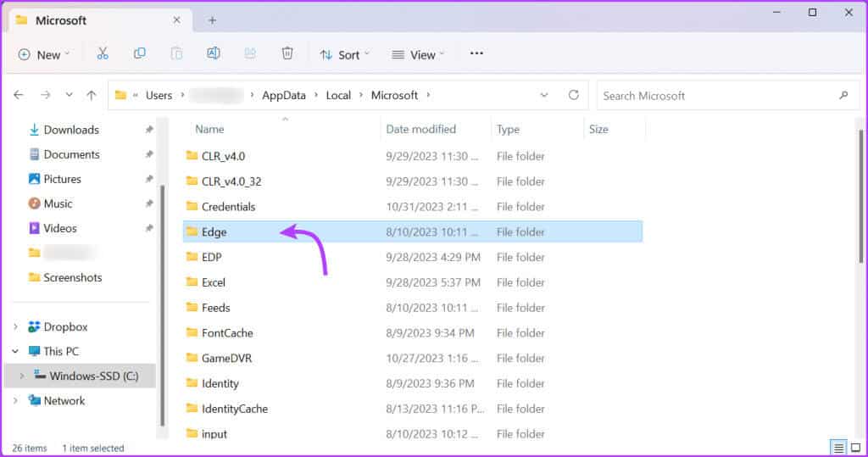
Task: Sort by the Size column header
Action: coord(598,129)
